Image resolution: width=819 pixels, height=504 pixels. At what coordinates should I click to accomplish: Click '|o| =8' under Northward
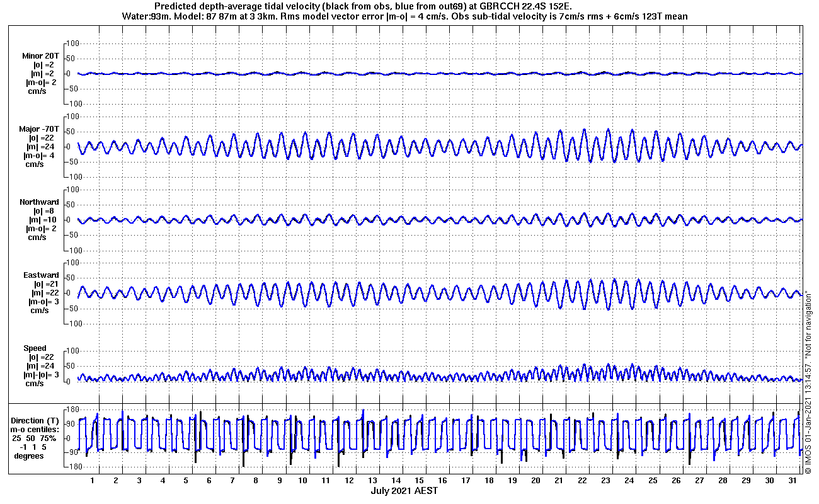point(44,211)
